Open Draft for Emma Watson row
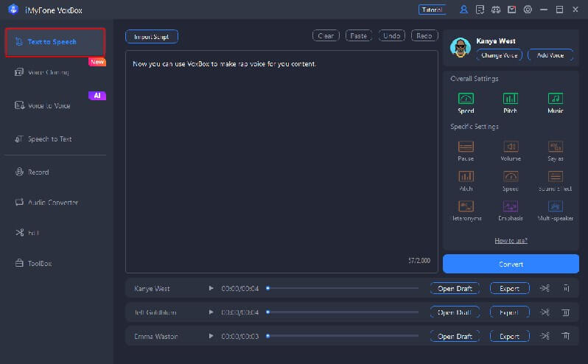Screen dimensions: 588x364 455,336
